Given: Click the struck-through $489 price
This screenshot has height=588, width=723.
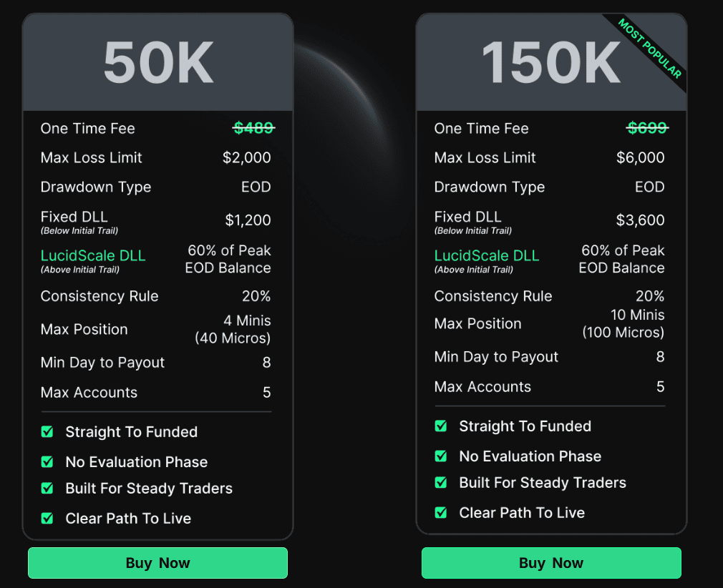Looking at the screenshot, I should [x=253, y=128].
